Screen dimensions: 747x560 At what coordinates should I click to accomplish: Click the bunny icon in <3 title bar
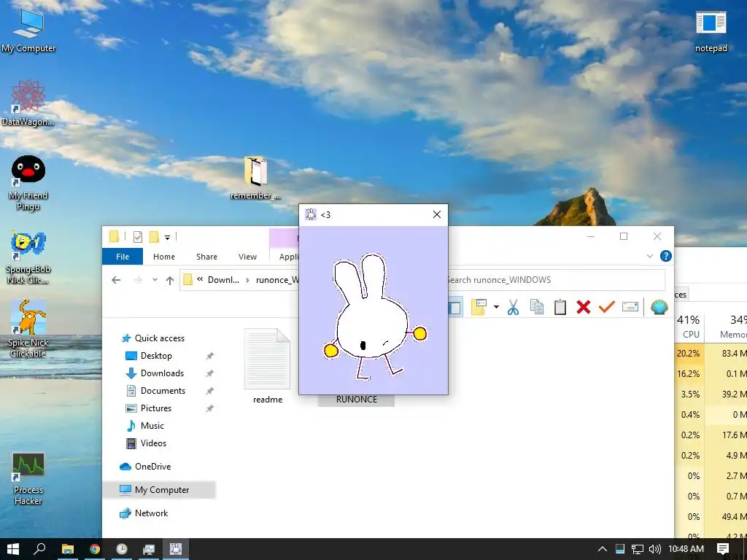tap(311, 214)
